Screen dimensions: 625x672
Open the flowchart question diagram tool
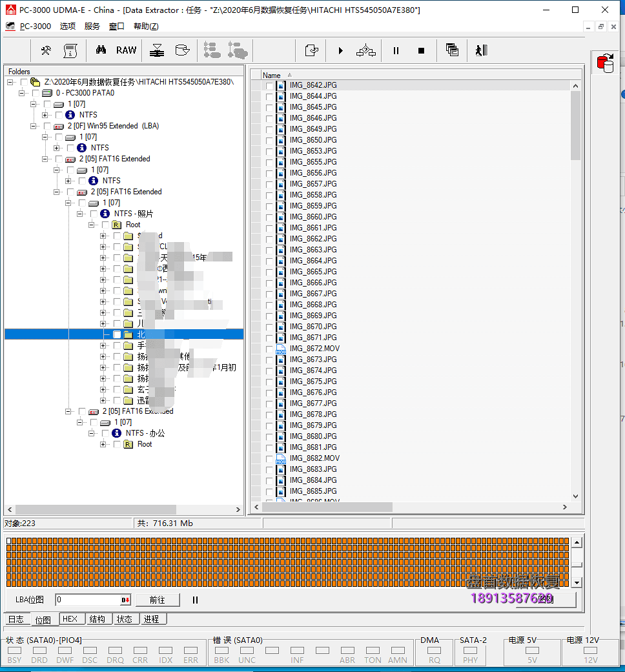click(365, 50)
